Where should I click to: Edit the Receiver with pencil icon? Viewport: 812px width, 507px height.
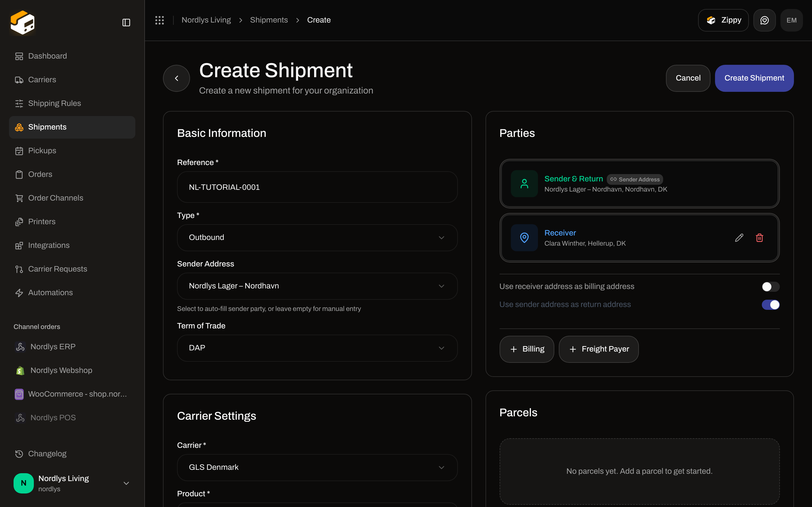(739, 238)
